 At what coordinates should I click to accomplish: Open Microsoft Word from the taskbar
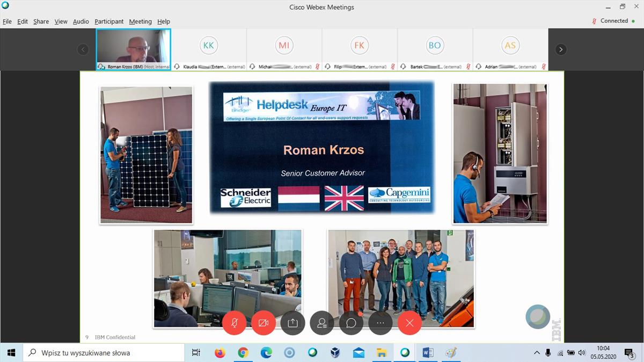point(428,353)
